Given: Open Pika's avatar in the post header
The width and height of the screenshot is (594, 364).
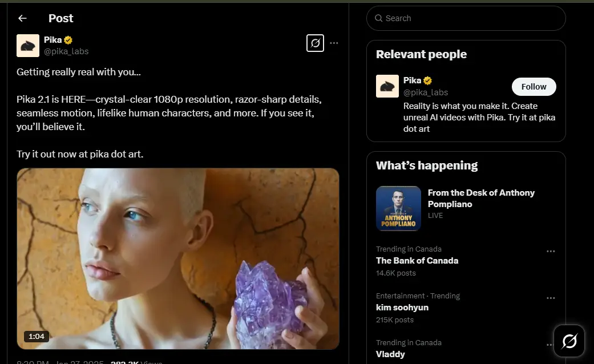Looking at the screenshot, I should (27, 46).
